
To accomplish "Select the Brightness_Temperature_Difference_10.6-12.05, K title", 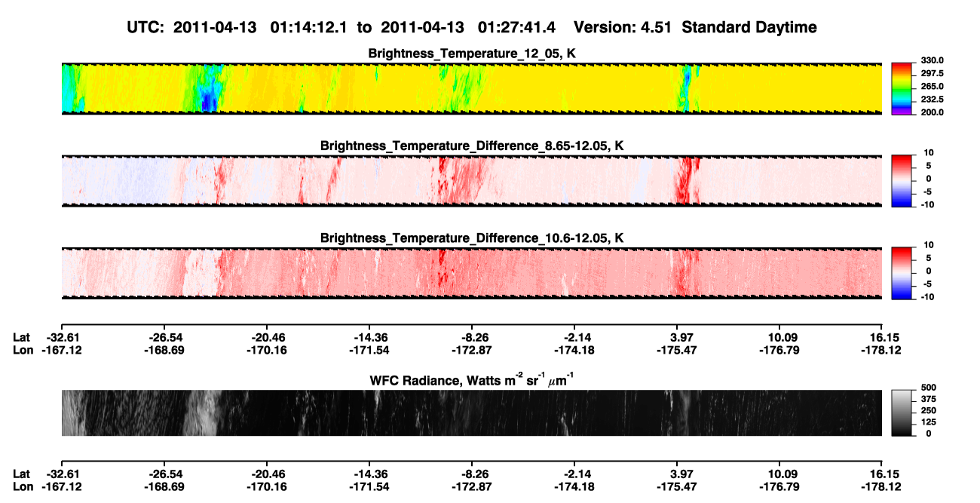I will tap(472, 238).
